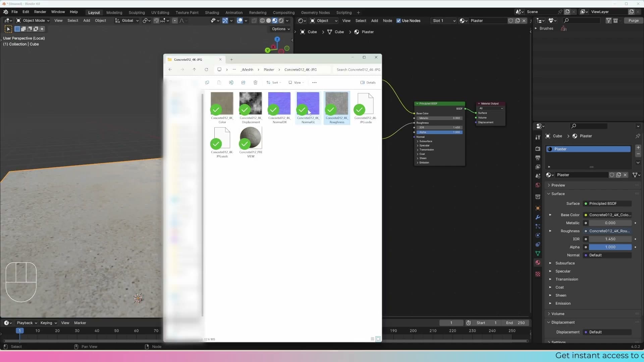The height and width of the screenshot is (362, 644).
Task: Open the Physics properties tab icon
Action: [x=538, y=235]
